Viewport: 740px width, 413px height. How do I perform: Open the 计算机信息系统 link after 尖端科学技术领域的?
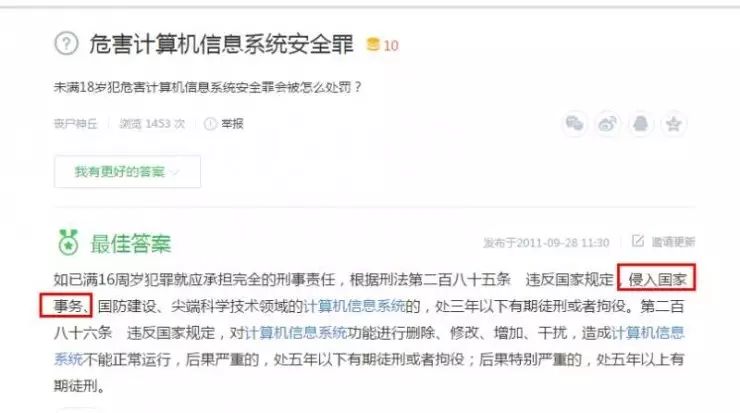pos(354,306)
